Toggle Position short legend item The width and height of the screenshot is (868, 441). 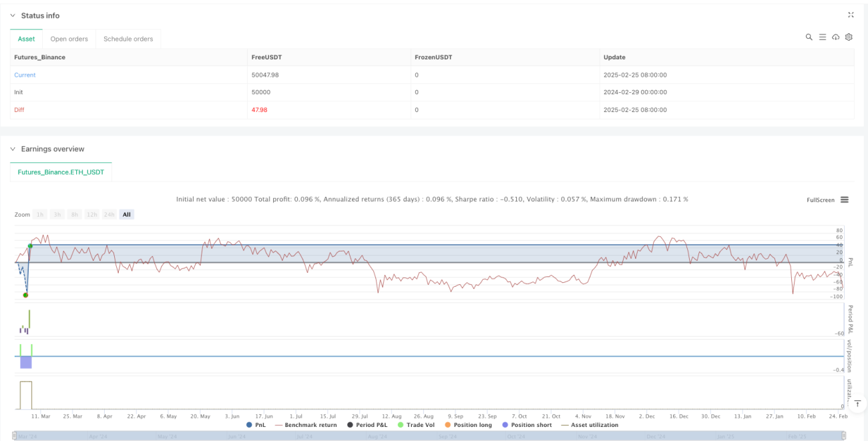coord(526,425)
